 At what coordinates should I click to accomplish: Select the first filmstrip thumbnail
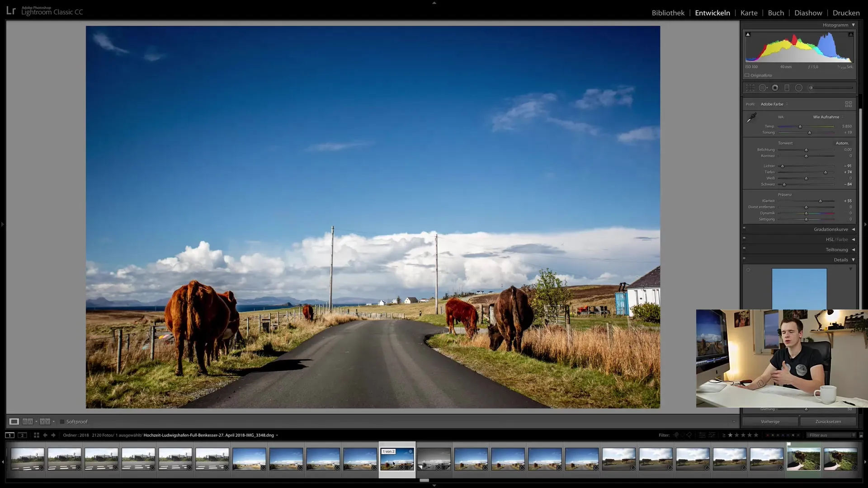click(x=28, y=459)
